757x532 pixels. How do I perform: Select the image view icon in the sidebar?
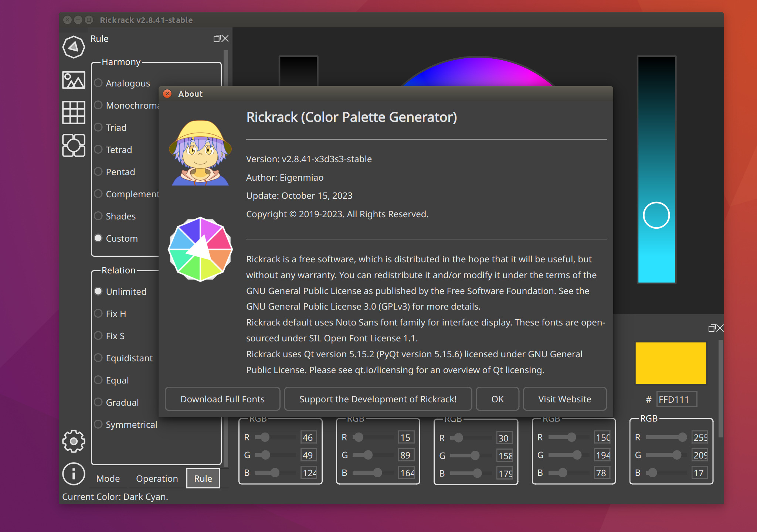(x=74, y=80)
